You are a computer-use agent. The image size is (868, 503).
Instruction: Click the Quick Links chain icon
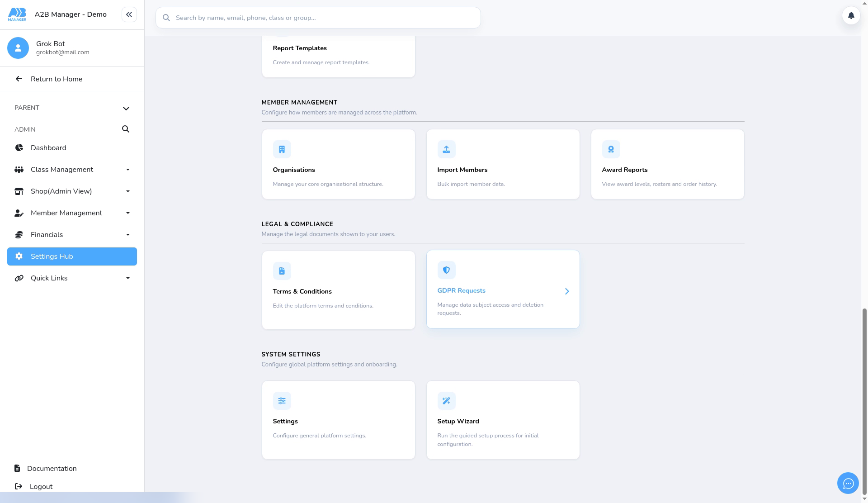click(19, 278)
